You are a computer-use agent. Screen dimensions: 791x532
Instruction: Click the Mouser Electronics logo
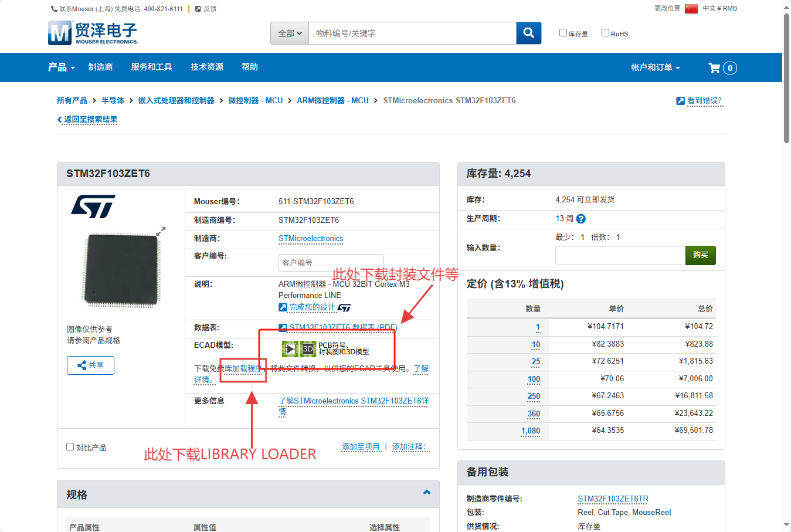click(x=93, y=33)
